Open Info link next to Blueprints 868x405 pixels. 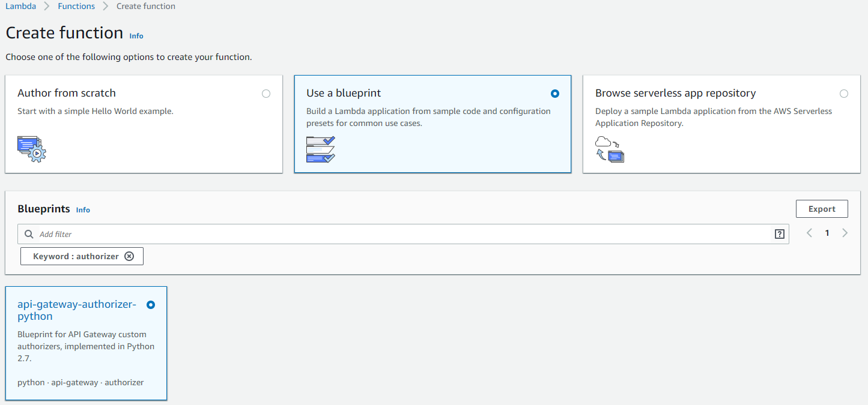pyautogui.click(x=83, y=210)
